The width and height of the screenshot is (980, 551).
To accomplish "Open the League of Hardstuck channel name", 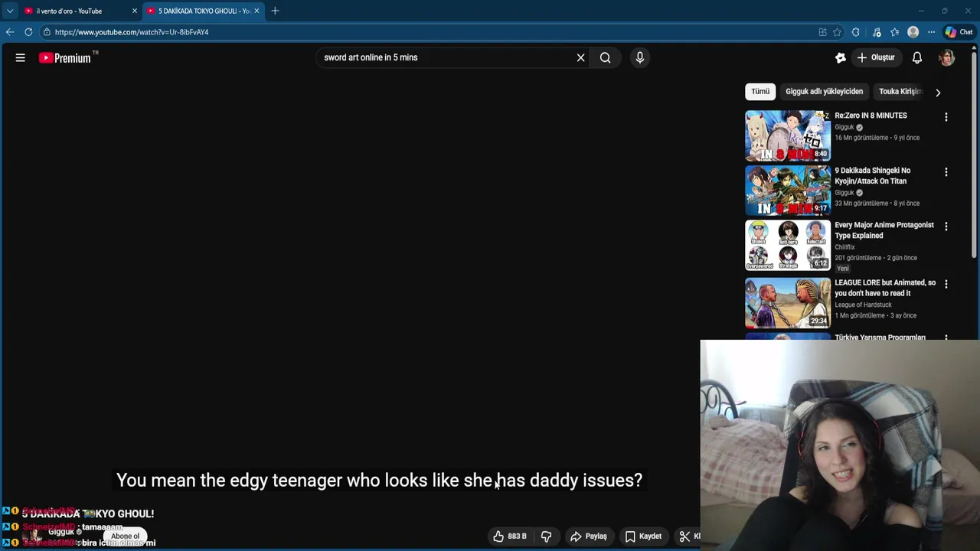I will [862, 305].
